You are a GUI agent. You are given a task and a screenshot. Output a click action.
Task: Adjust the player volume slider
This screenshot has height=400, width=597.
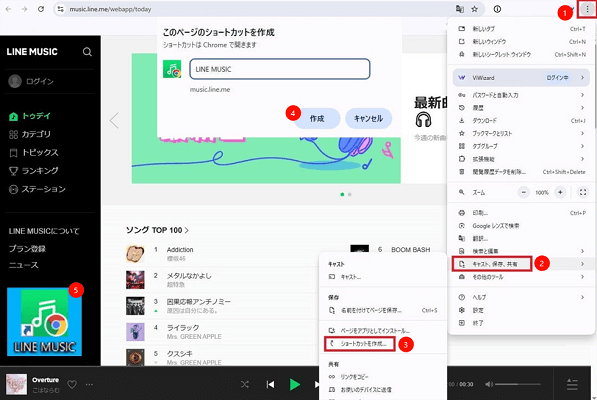click(x=518, y=384)
